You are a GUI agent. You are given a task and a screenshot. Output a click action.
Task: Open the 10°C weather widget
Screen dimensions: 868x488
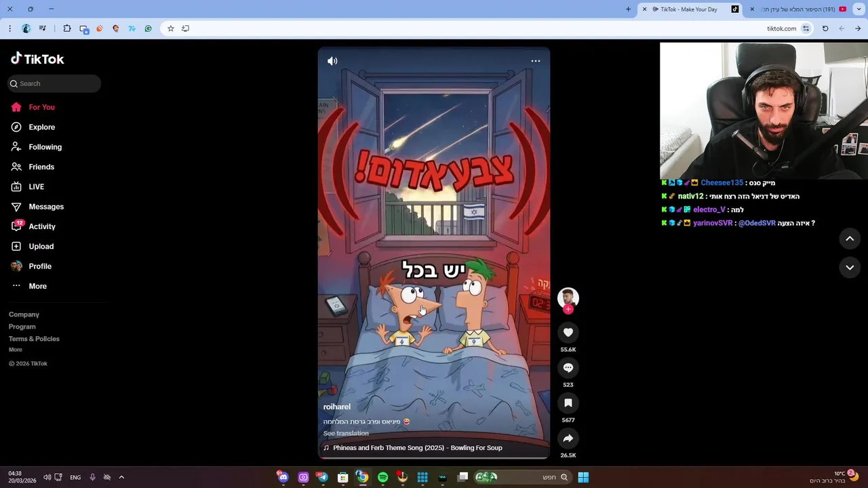click(833, 477)
